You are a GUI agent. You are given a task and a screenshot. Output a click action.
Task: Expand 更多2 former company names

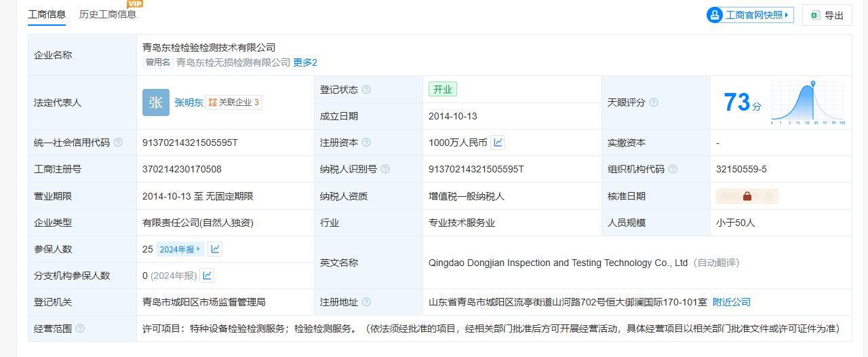tap(305, 62)
